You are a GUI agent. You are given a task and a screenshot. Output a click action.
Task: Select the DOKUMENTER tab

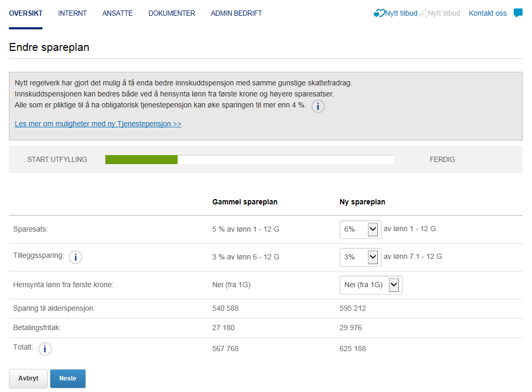pos(171,13)
